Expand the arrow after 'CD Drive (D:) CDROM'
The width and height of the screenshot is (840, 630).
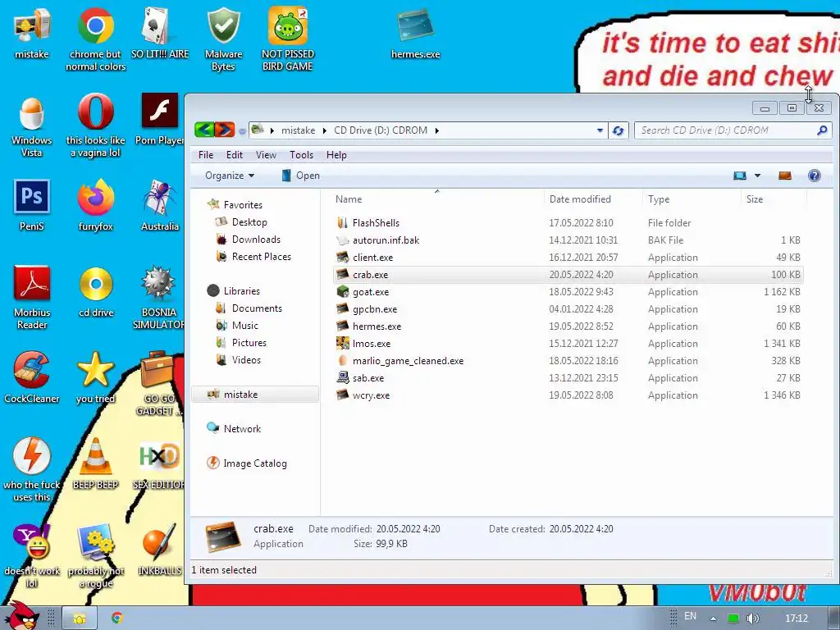[437, 130]
